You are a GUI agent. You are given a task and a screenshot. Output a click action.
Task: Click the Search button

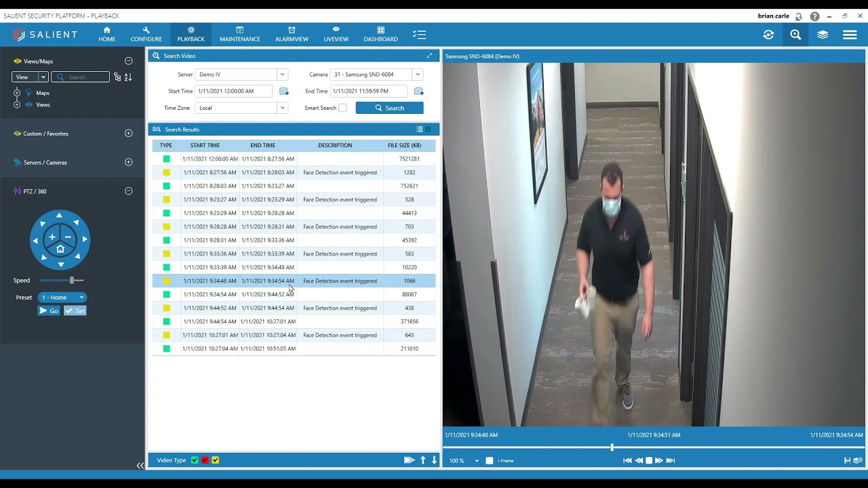click(x=389, y=108)
